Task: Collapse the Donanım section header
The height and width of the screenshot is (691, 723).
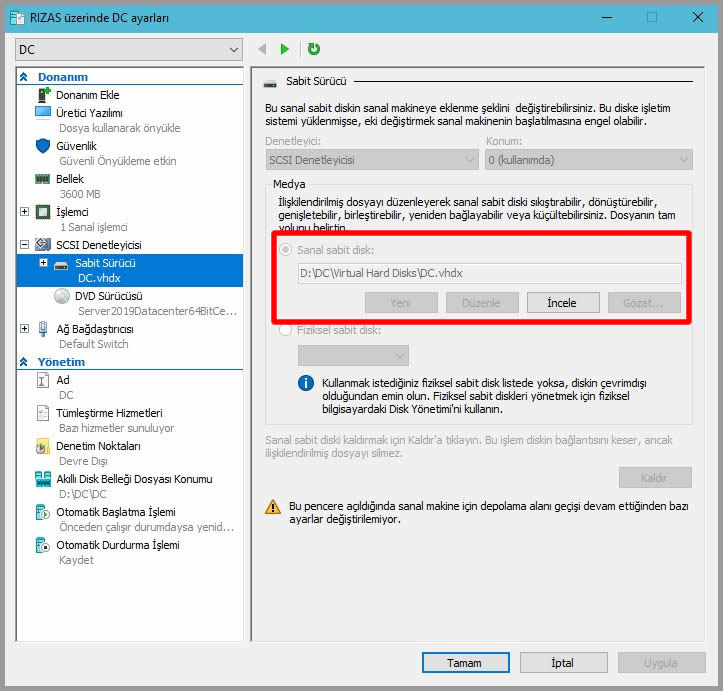Action: [x=24, y=77]
